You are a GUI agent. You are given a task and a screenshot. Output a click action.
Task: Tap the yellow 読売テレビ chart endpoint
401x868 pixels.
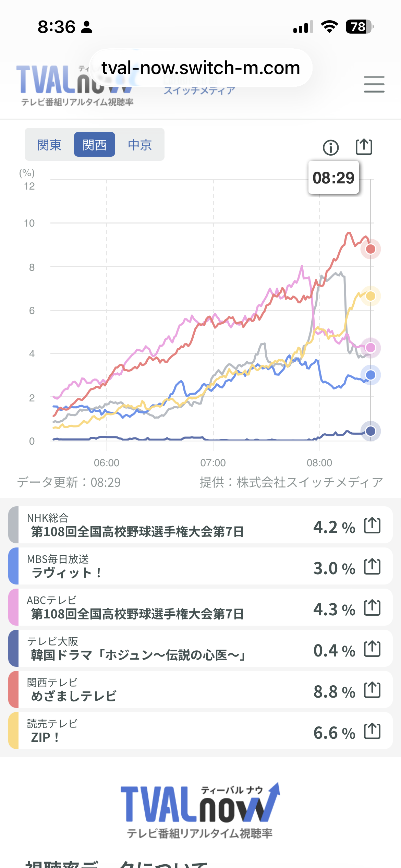point(370,296)
